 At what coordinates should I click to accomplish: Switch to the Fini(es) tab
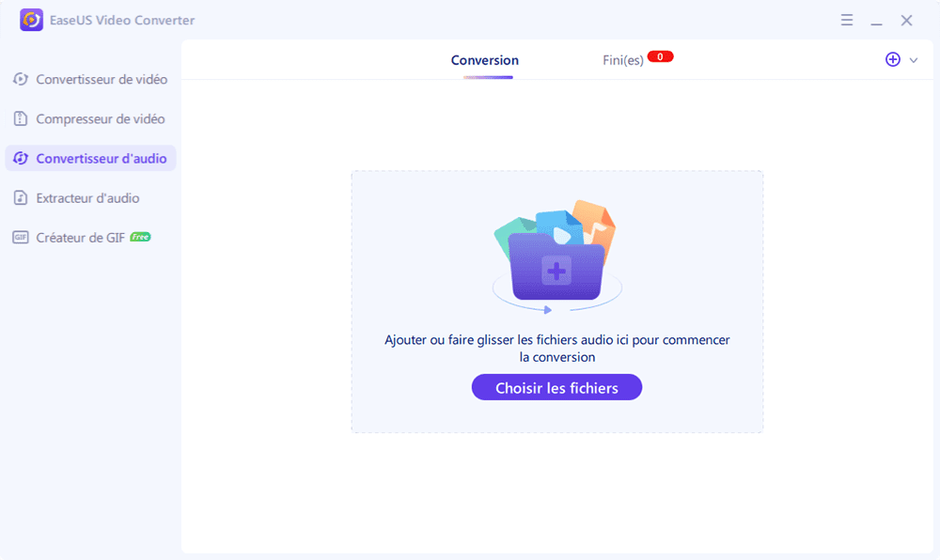point(622,57)
